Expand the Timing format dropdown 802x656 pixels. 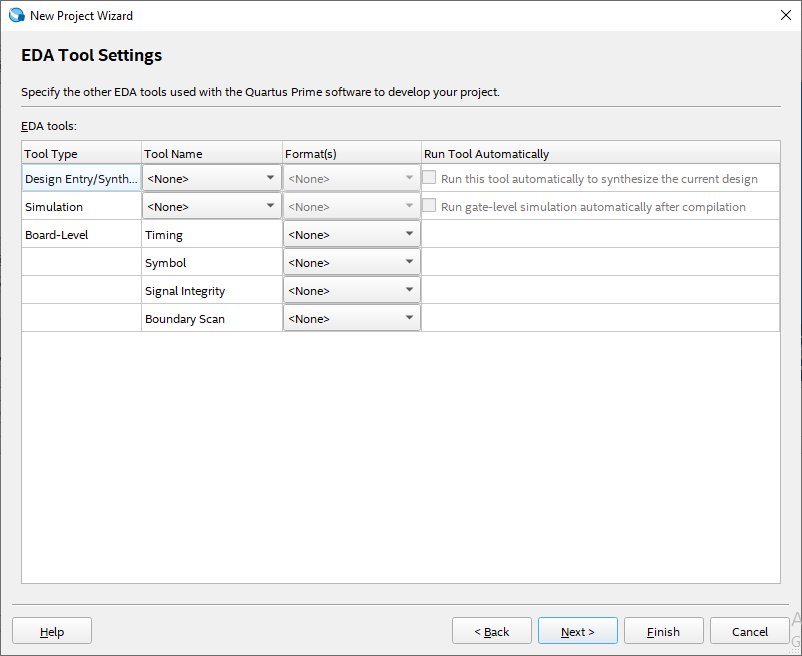pyautogui.click(x=351, y=234)
